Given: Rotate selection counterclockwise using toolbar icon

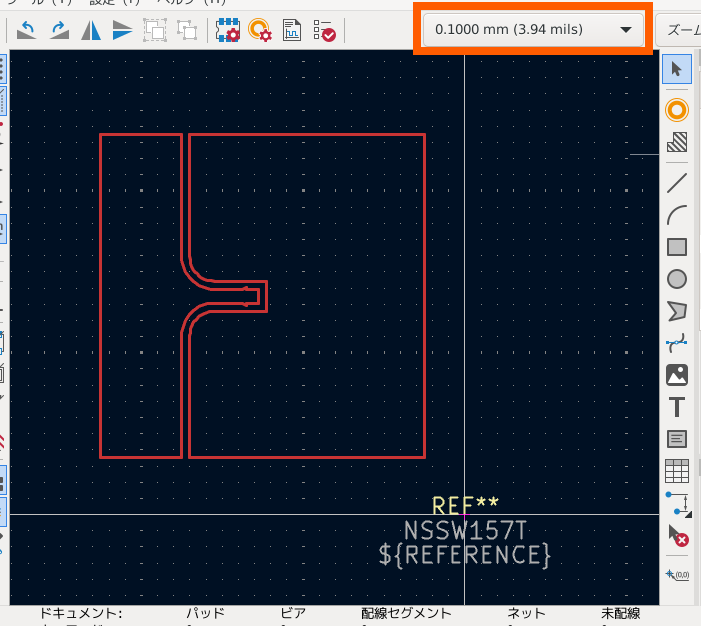Looking at the screenshot, I should point(26,30).
